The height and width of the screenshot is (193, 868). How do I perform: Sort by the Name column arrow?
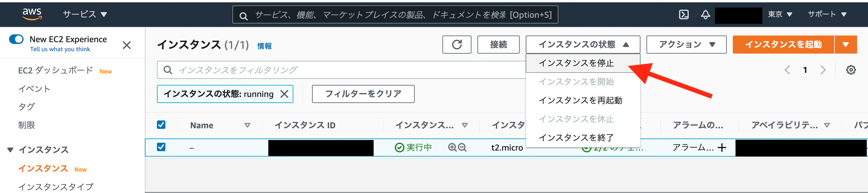pos(247,125)
